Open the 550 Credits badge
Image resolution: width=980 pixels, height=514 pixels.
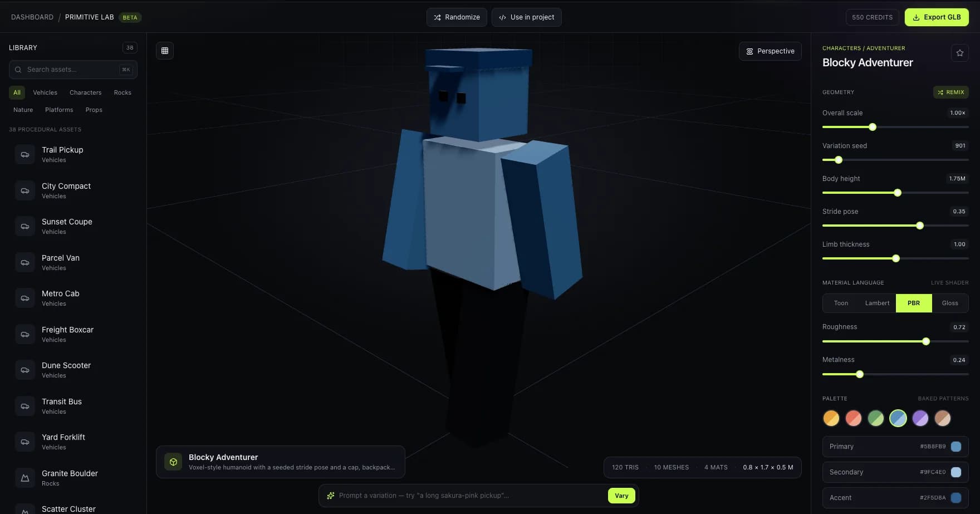[872, 17]
